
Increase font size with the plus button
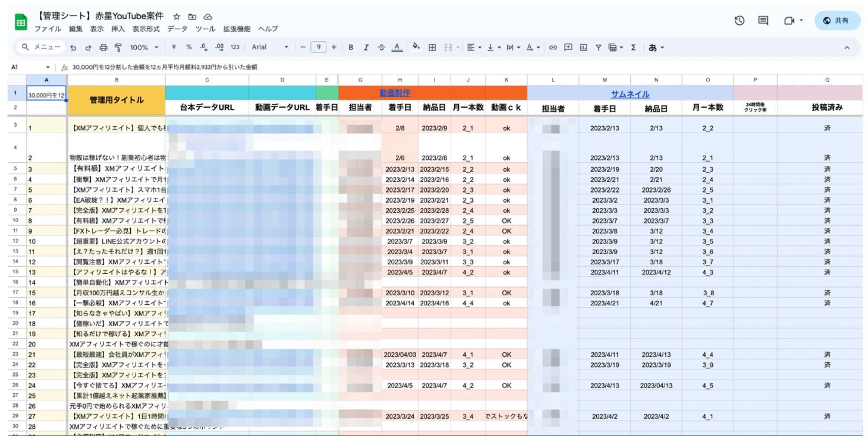[334, 47]
